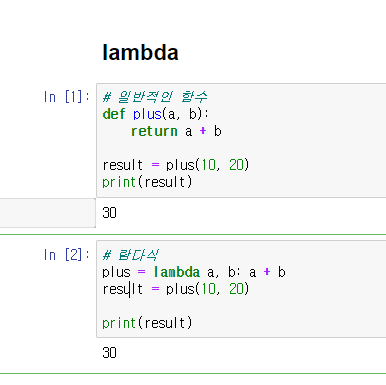
Task: Click the return a + b line
Action: pyautogui.click(x=176, y=131)
